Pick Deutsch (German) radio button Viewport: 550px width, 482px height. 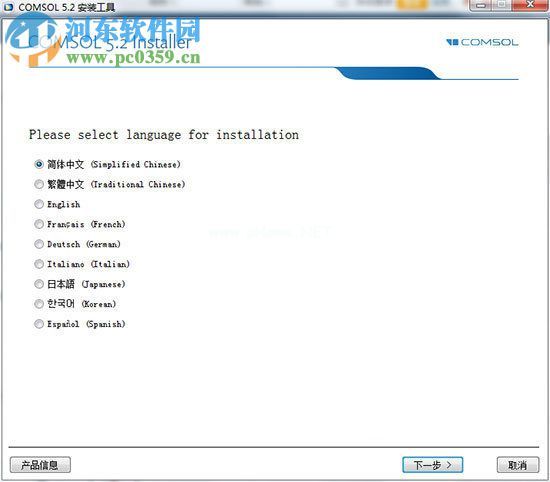point(39,244)
